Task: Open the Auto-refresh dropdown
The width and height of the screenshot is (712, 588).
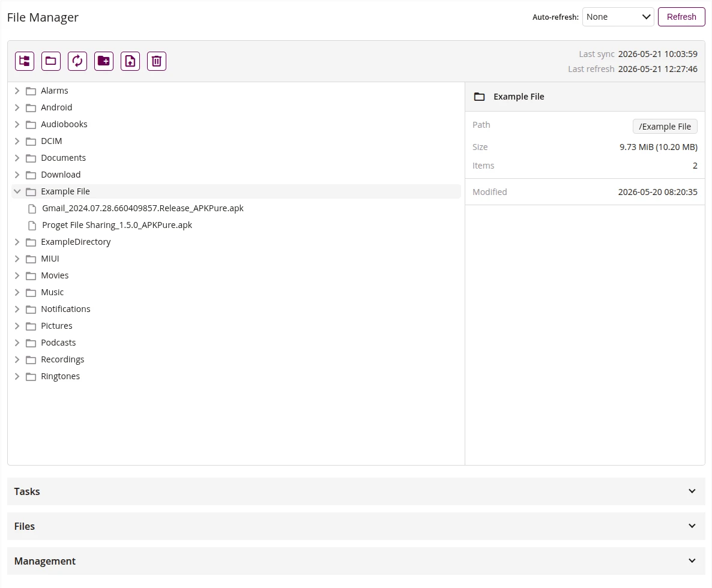Action: coord(618,17)
